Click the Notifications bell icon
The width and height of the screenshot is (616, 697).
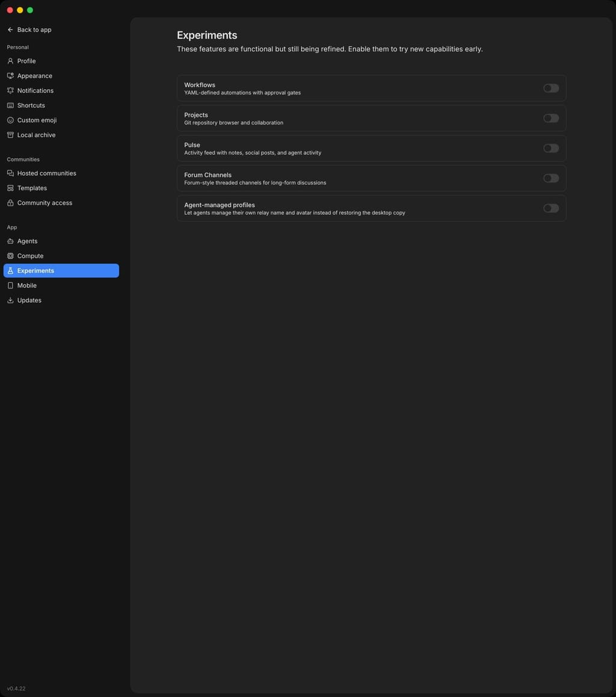coord(10,90)
